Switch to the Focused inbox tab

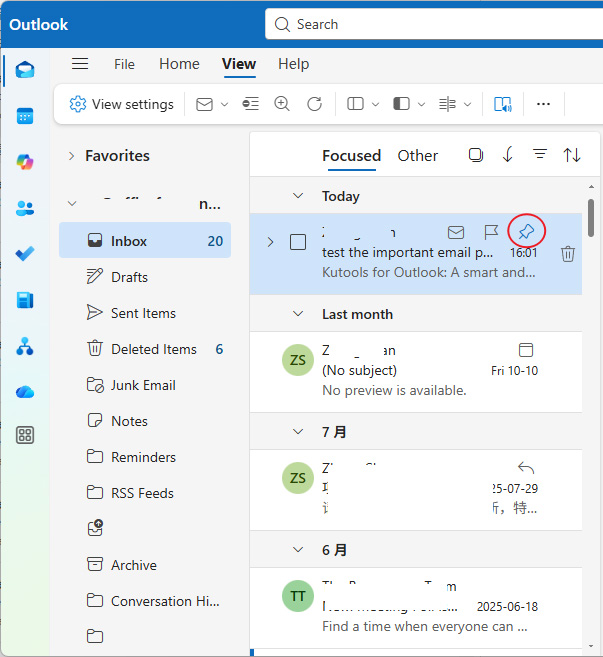(x=352, y=156)
